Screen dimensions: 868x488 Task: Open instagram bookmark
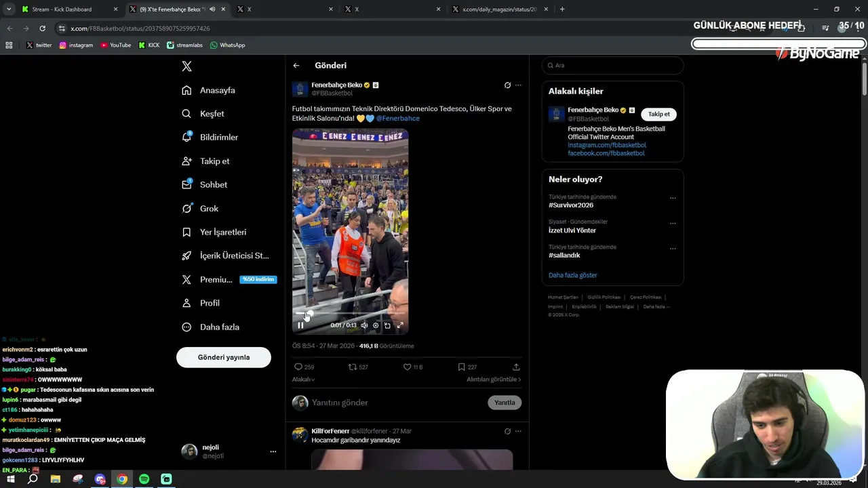coord(76,45)
